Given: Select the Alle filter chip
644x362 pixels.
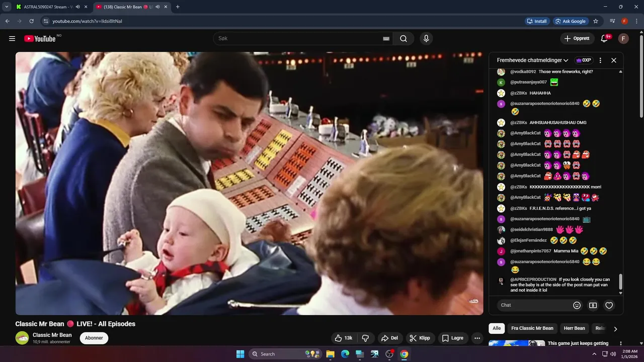Looking at the screenshot, I should pyautogui.click(x=497, y=328).
